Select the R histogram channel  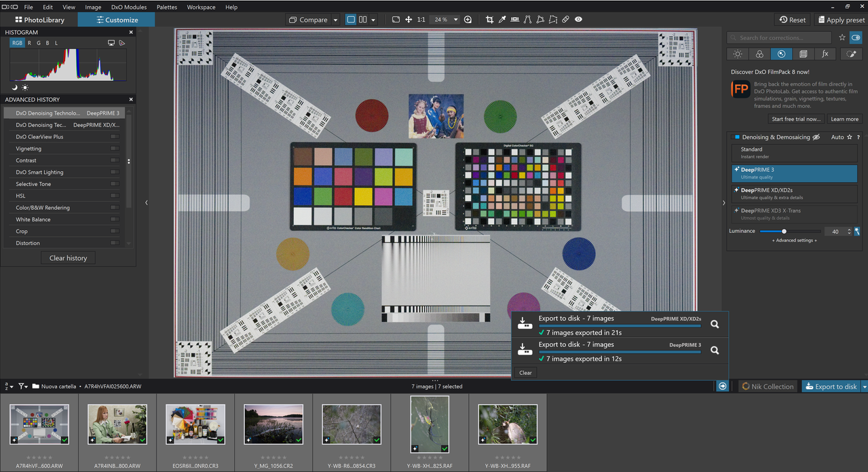point(29,43)
